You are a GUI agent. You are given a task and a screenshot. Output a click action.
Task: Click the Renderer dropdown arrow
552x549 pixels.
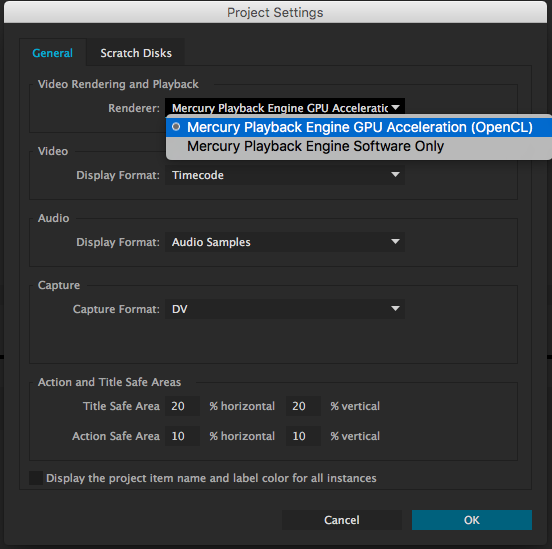[395, 107]
